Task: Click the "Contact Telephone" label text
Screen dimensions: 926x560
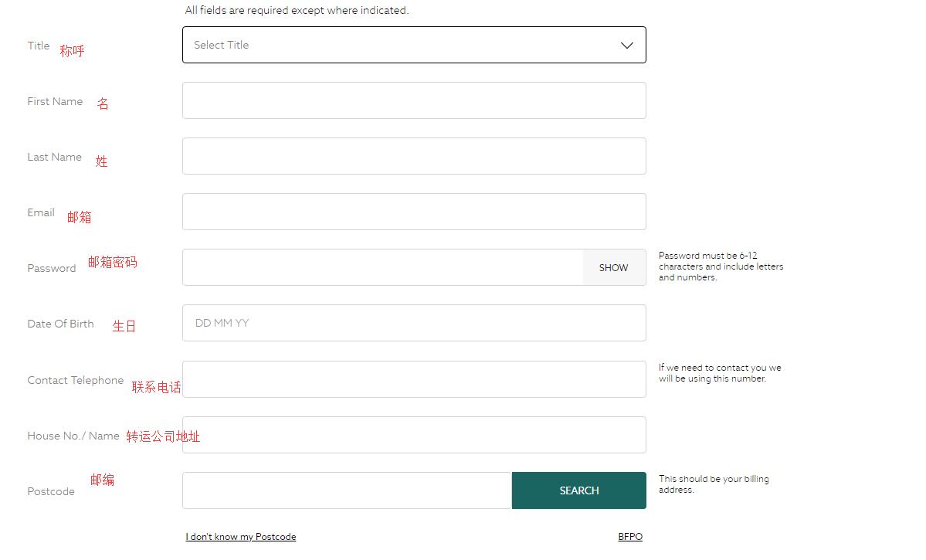Action: coord(76,380)
